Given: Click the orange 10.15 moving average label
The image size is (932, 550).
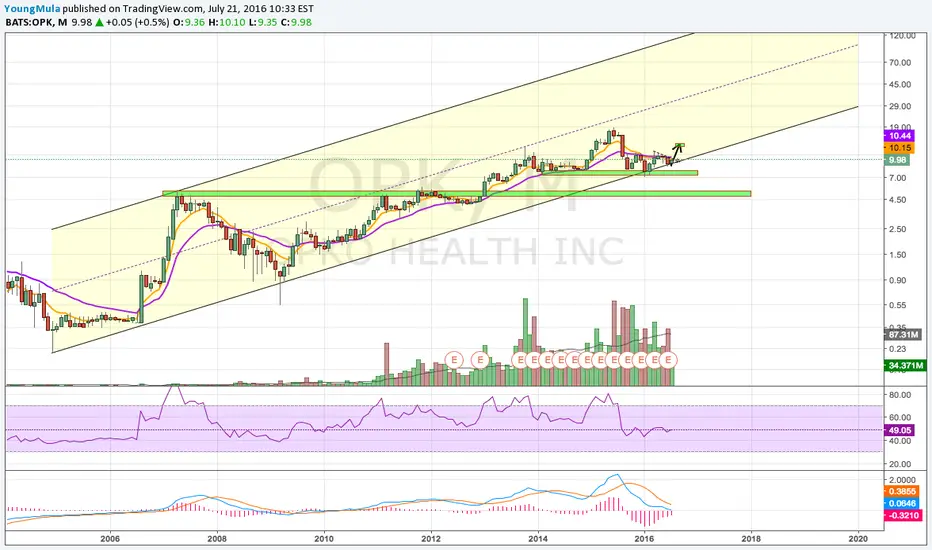Looking at the screenshot, I should click(900, 148).
